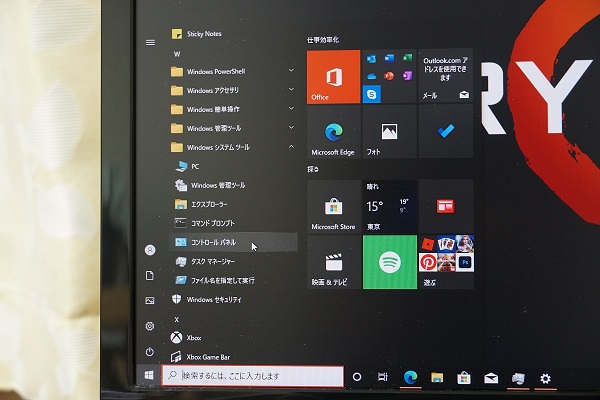Open the 映画 & テレビ tile
This screenshot has width=600, height=400.
click(333, 262)
